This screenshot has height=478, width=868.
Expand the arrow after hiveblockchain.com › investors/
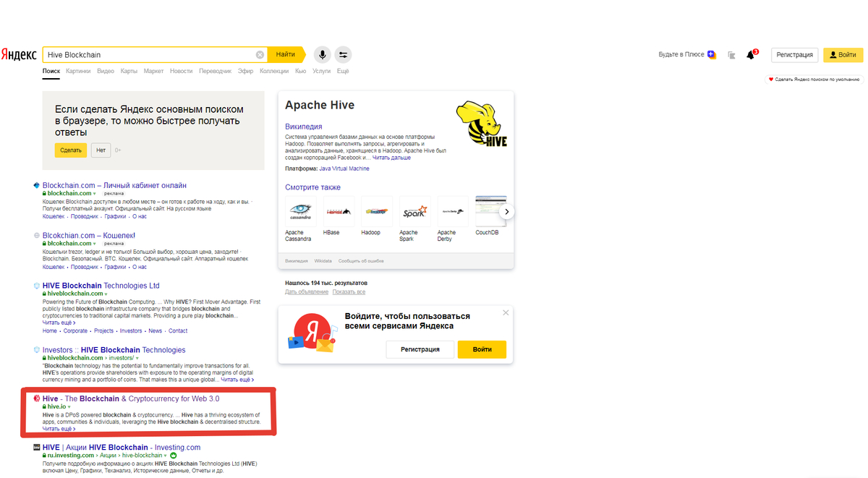137,358
